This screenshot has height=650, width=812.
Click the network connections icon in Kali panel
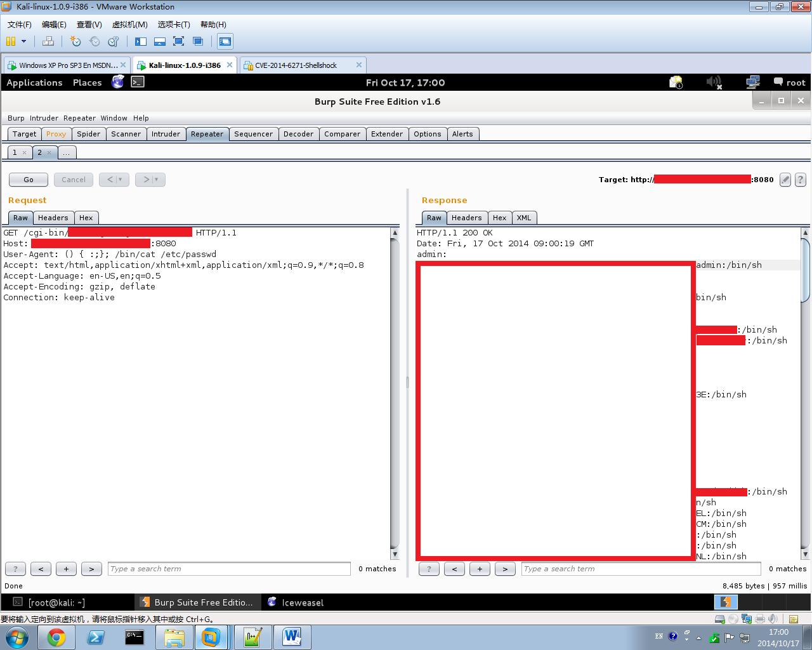pyautogui.click(x=753, y=83)
